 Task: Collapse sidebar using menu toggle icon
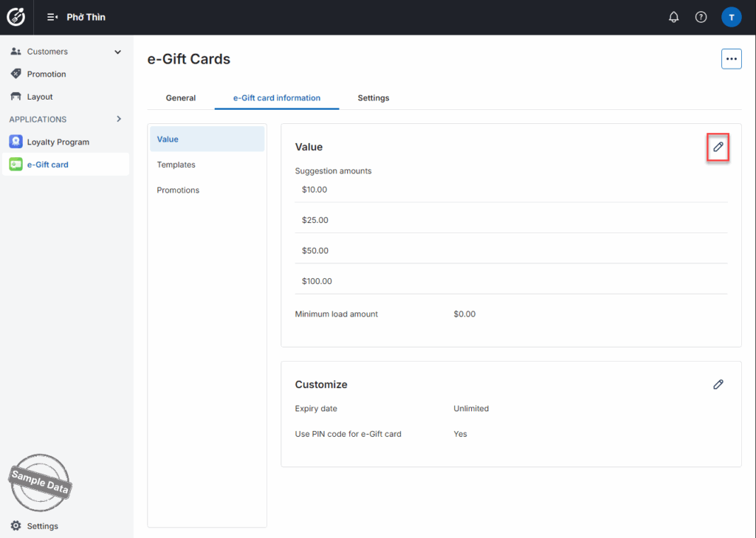pos(52,17)
